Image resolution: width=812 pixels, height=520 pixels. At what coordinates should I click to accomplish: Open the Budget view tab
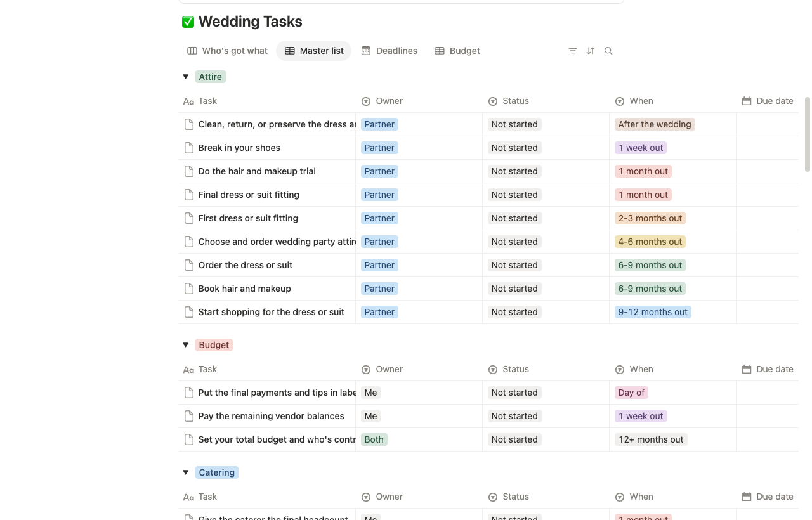tap(457, 51)
